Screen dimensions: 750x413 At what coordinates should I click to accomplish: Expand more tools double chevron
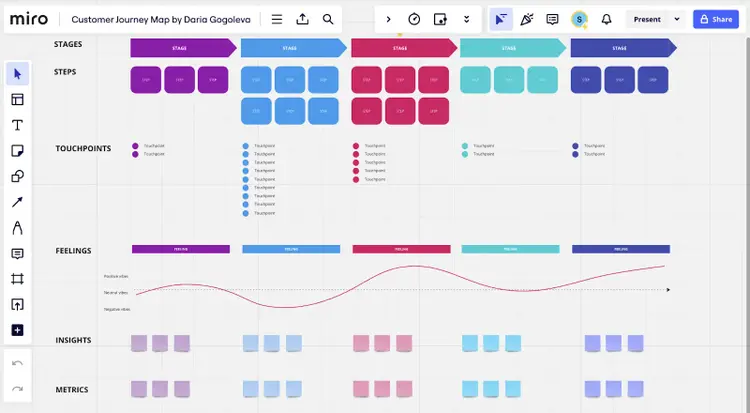[466, 19]
